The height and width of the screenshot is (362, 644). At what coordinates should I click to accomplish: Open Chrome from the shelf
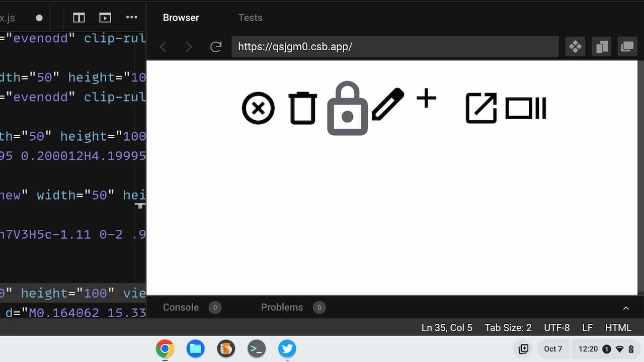click(165, 348)
